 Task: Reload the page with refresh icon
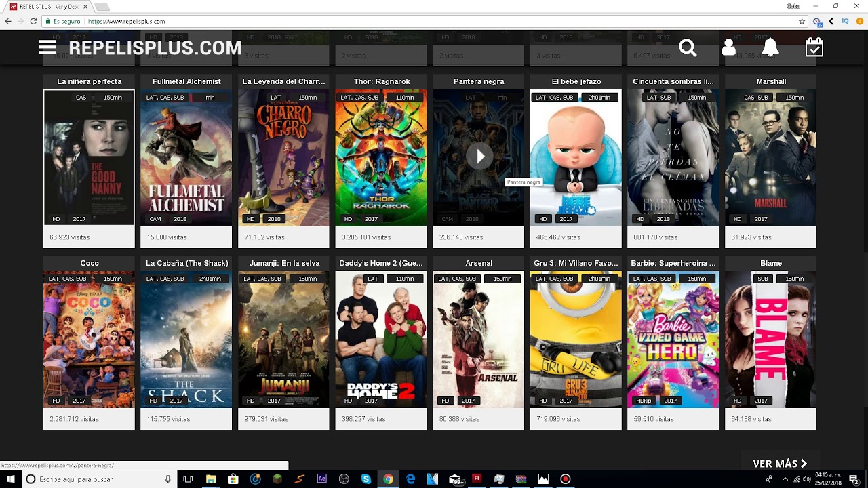[x=33, y=21]
